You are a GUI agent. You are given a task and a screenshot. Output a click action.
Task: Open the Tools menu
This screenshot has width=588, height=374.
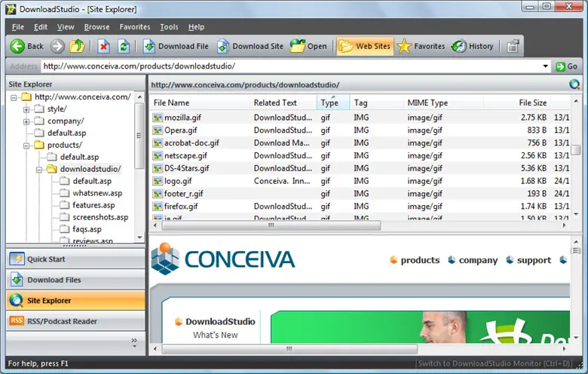(x=169, y=27)
